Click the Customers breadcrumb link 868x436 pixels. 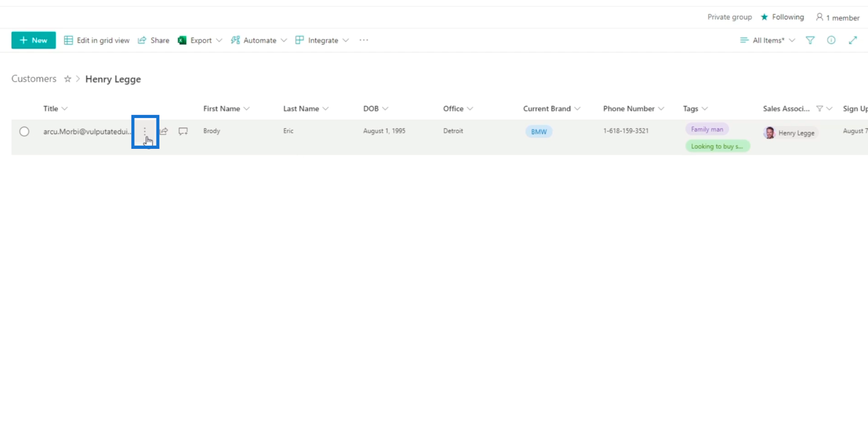pyautogui.click(x=34, y=79)
